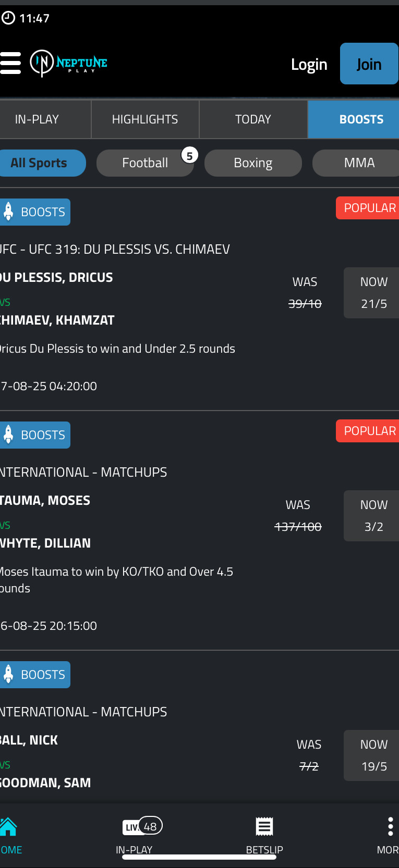This screenshot has height=868, width=399.
Task: Switch to the HIGHLIGHTS tab
Action: (x=145, y=119)
